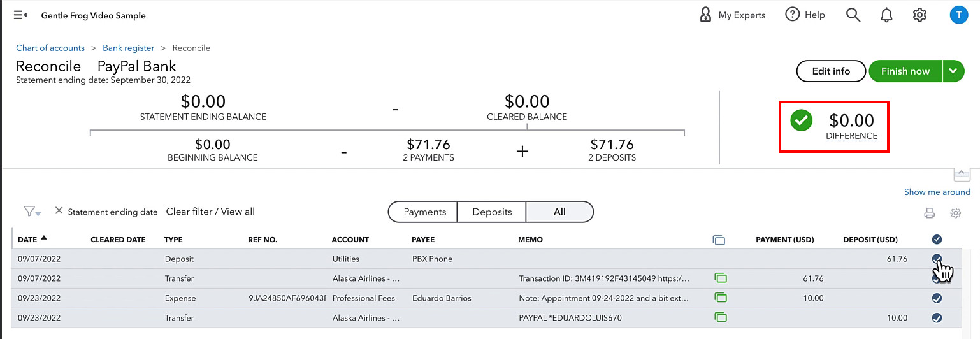The width and height of the screenshot is (980, 339).
Task: Click the print reconcile list icon
Action: (x=930, y=213)
